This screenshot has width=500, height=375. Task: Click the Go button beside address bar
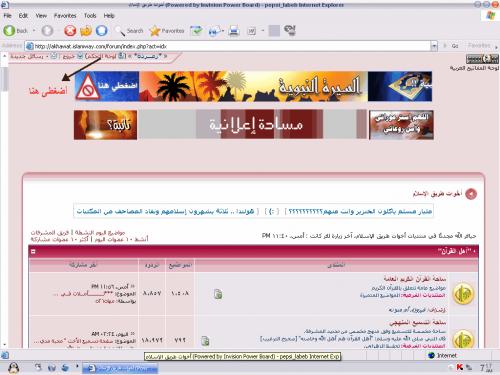pos(452,46)
